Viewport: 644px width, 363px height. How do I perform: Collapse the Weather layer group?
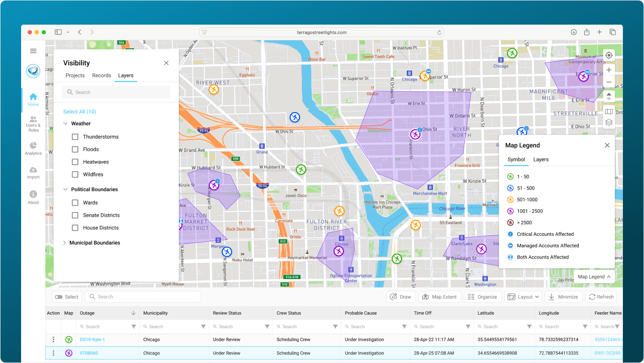(65, 124)
